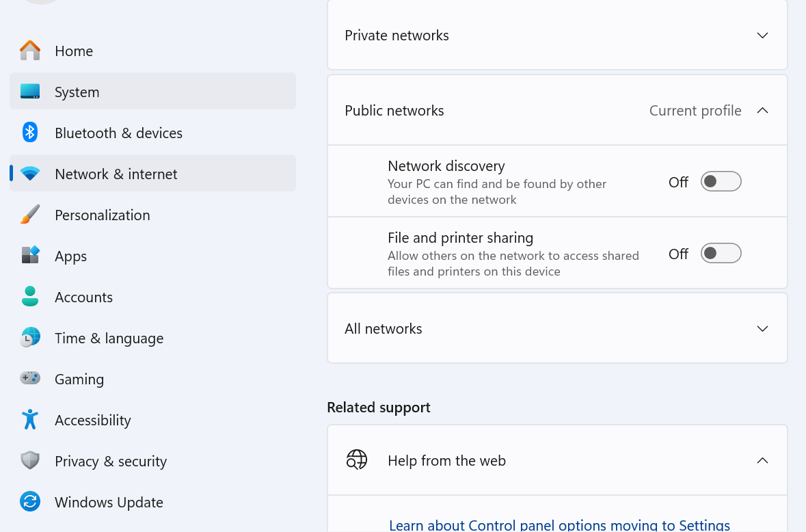Click the Privacy & security shield icon

[30, 461]
